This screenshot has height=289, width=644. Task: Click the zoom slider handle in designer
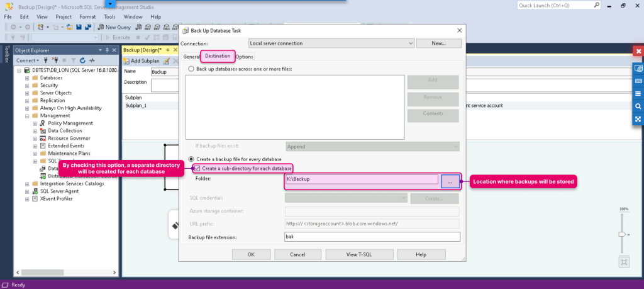(x=622, y=234)
